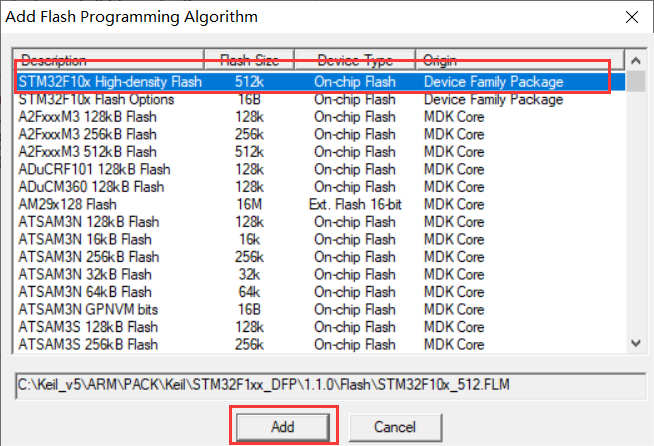Close the Add Flash Programming Algorithm dialog
Viewport: 654px width, 446px height.
[x=632, y=17]
